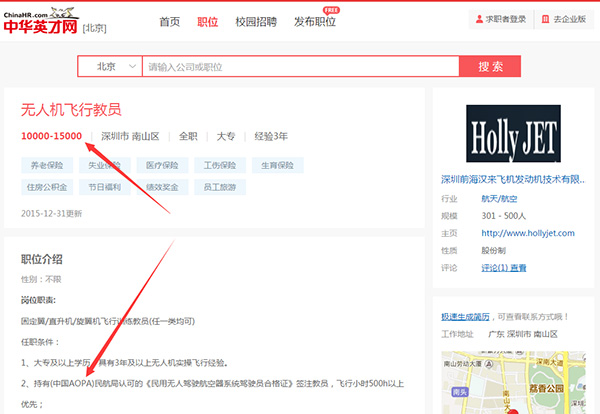Image resolution: width=600 pixels, height=414 pixels.
Task: Open the 发布职位 nav item
Action: point(315,22)
